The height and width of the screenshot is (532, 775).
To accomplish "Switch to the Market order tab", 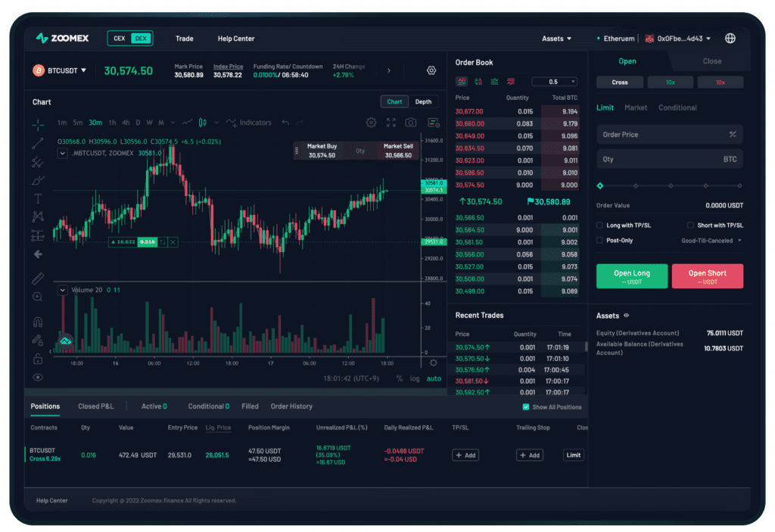I will click(x=636, y=107).
